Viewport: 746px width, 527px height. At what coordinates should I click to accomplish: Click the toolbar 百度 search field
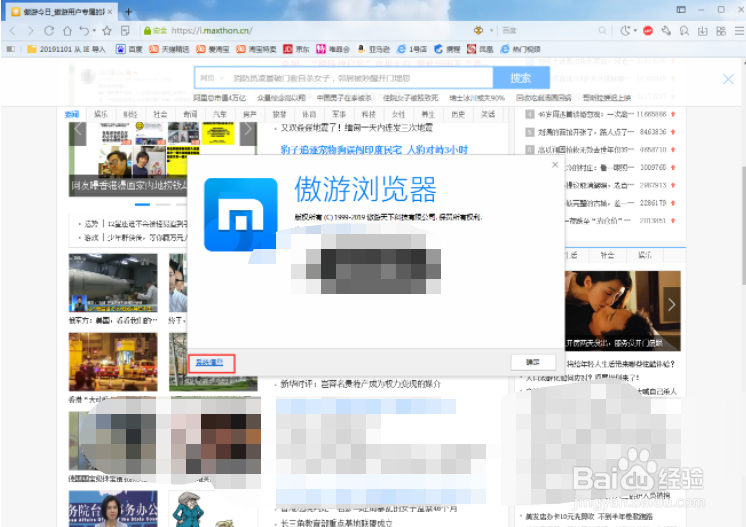pyautogui.click(x=548, y=30)
